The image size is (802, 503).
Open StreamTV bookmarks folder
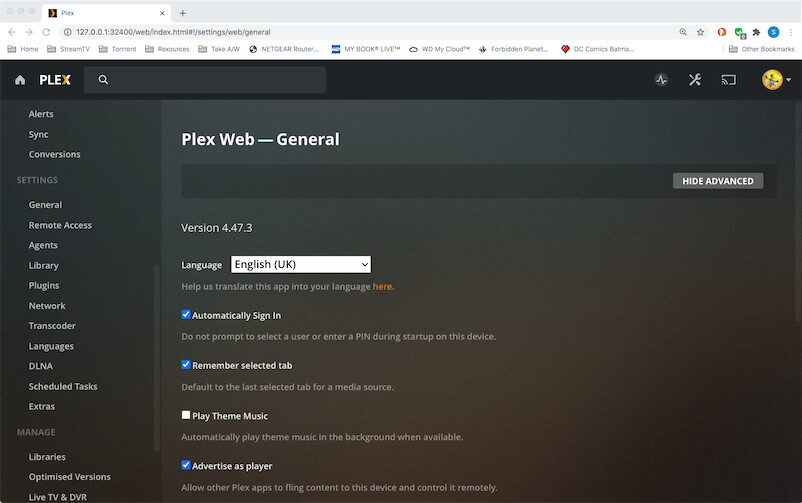point(68,49)
